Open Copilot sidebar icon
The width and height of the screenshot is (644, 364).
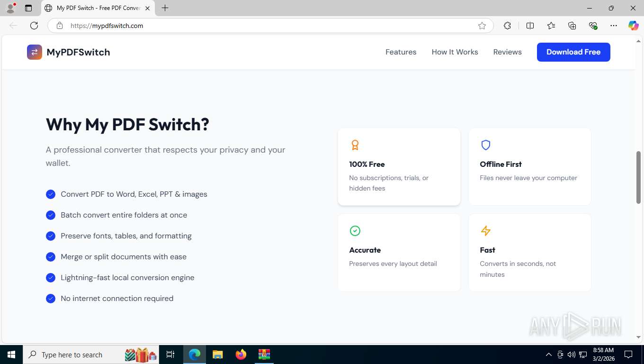tap(634, 26)
